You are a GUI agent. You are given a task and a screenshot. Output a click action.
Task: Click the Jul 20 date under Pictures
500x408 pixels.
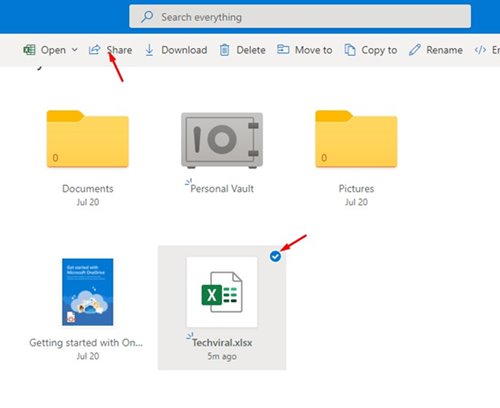[356, 202]
